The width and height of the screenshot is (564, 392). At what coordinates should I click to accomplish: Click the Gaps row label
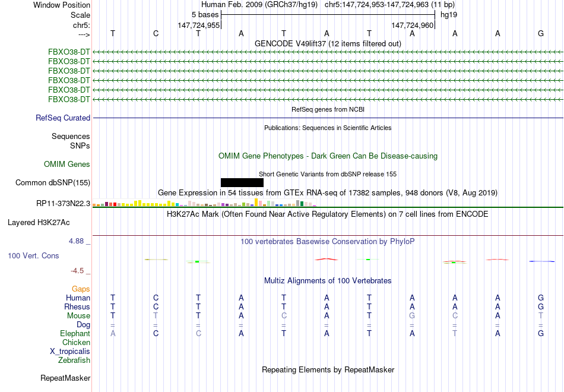[81, 289]
